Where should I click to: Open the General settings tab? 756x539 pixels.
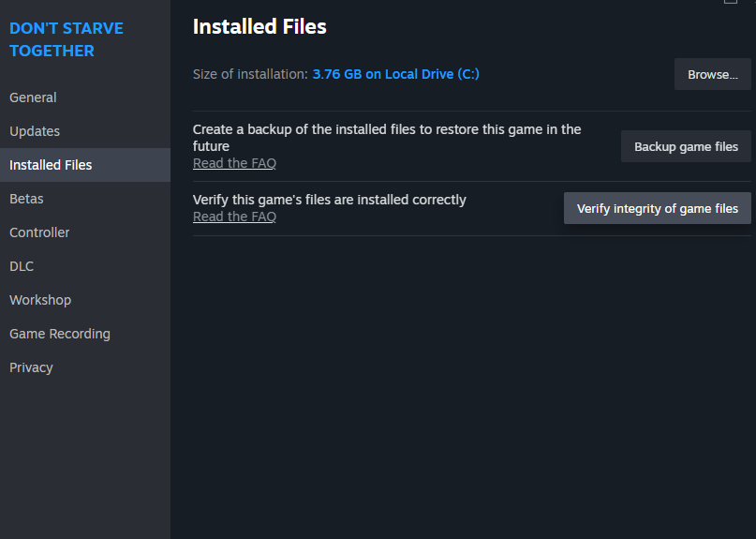[33, 97]
